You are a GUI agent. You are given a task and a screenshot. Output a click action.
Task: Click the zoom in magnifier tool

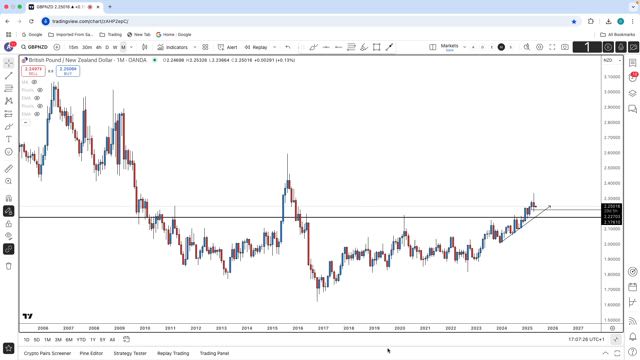(9, 181)
